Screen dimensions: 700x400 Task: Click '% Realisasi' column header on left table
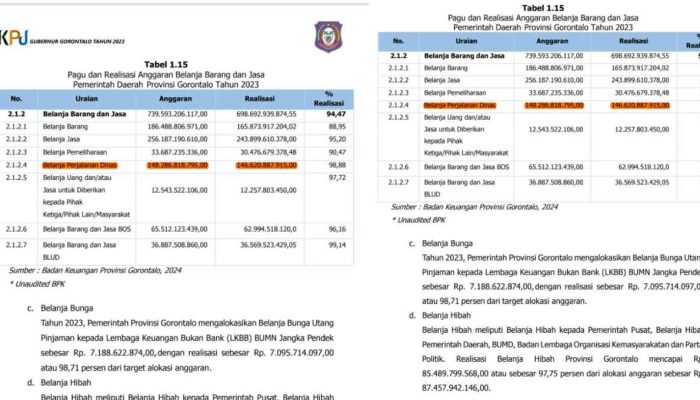329,99
